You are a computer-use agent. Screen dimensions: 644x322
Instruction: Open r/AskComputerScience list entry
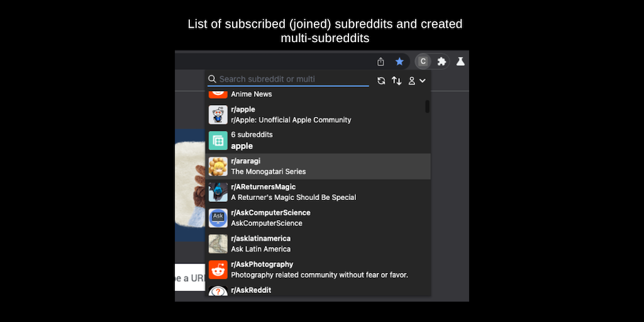[x=318, y=218]
